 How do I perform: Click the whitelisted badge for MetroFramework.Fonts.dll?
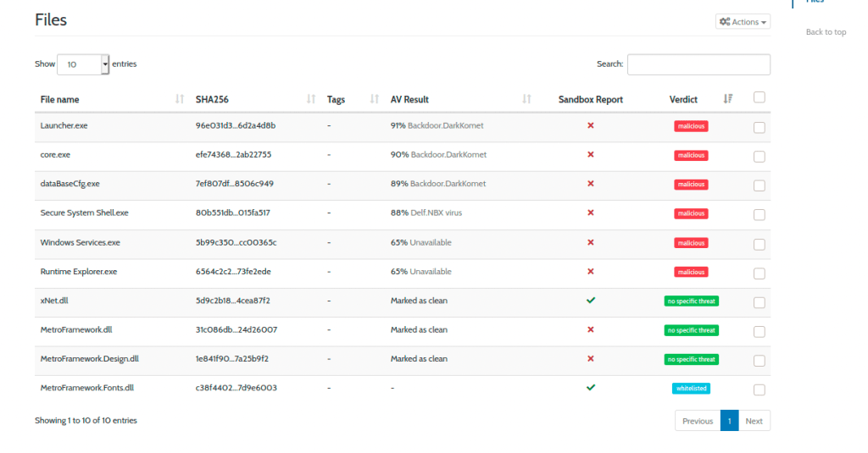[x=691, y=389]
